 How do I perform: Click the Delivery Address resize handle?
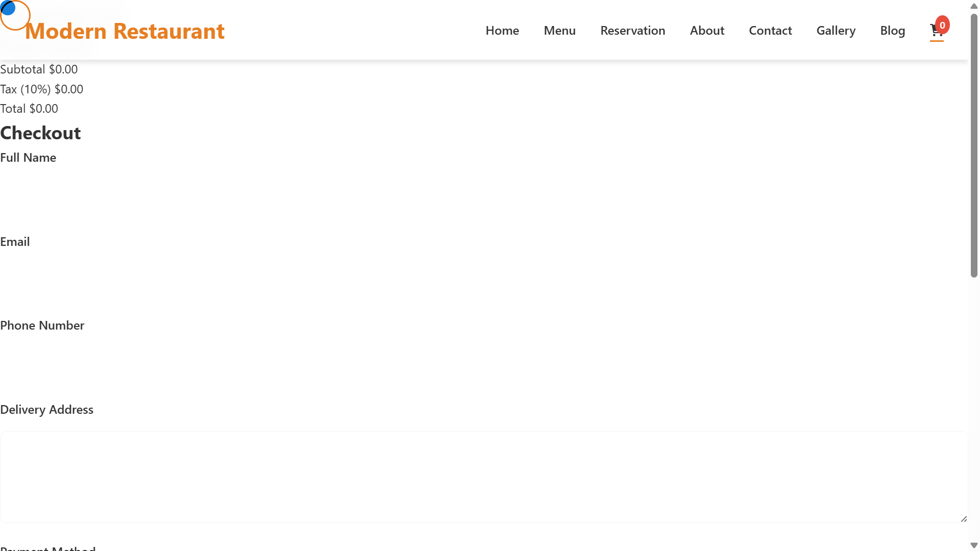(964, 519)
